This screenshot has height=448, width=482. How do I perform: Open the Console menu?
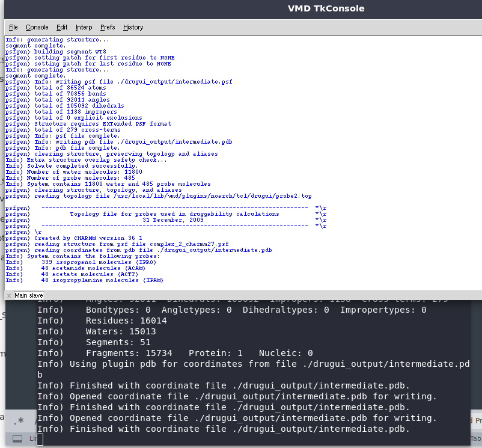(37, 28)
